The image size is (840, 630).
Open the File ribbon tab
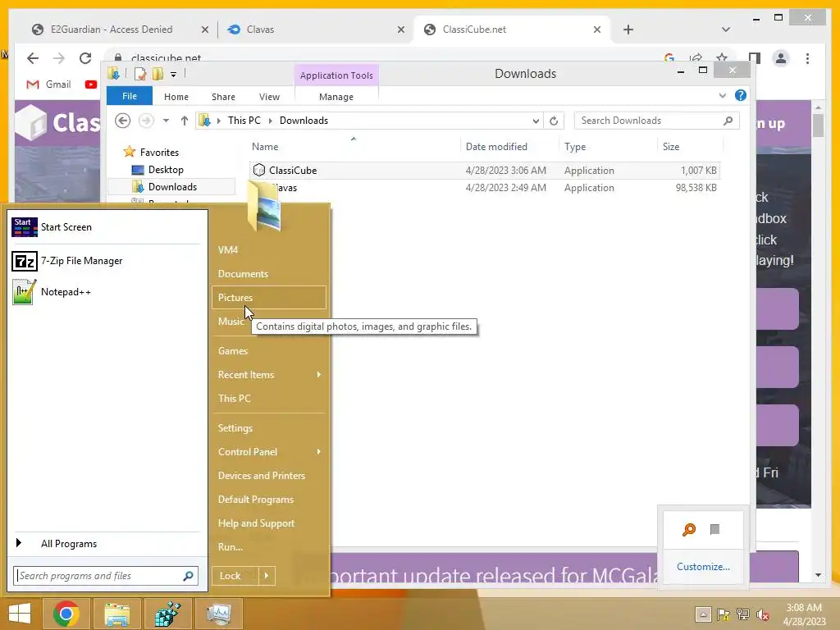(130, 96)
